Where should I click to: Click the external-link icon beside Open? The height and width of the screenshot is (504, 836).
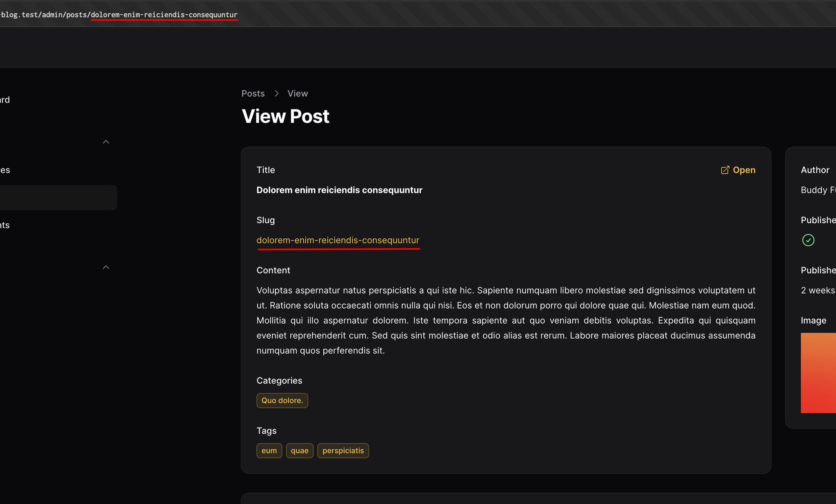725,170
